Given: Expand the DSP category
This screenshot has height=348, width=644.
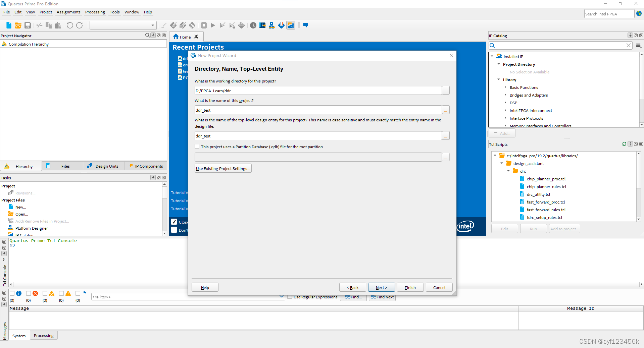Looking at the screenshot, I should (505, 103).
